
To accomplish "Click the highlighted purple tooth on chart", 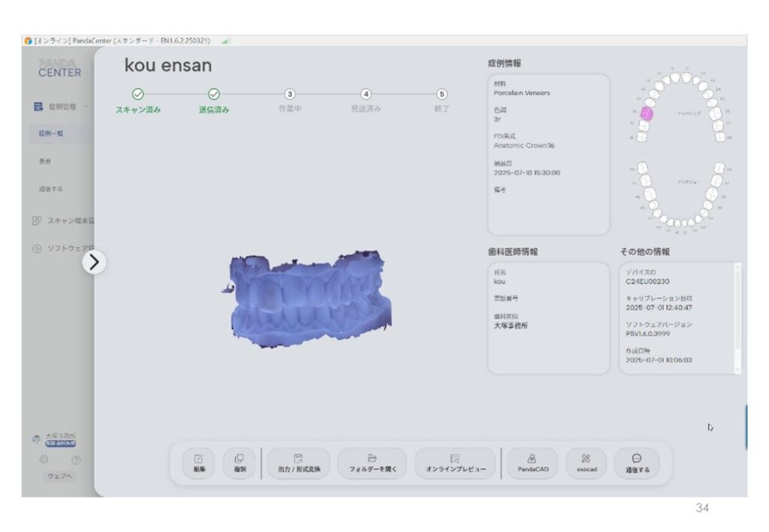I will tap(645, 114).
